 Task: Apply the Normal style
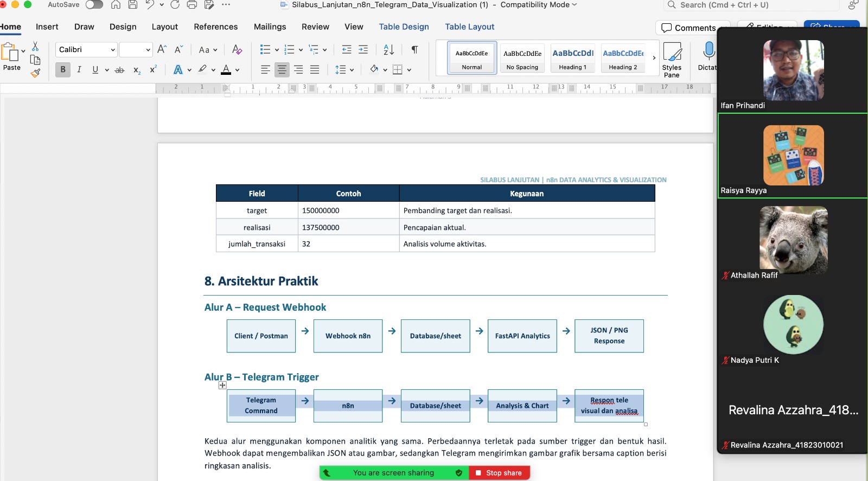point(472,58)
